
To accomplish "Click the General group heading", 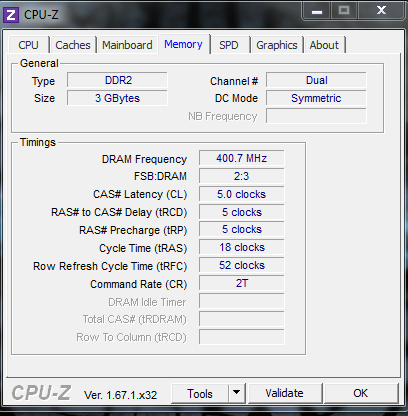I will (39, 63).
